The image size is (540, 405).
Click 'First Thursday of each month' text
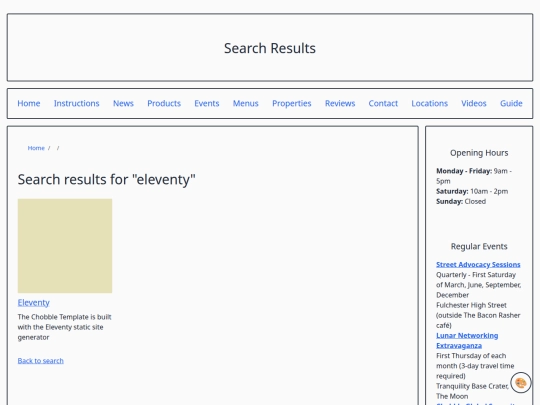tap(475, 366)
